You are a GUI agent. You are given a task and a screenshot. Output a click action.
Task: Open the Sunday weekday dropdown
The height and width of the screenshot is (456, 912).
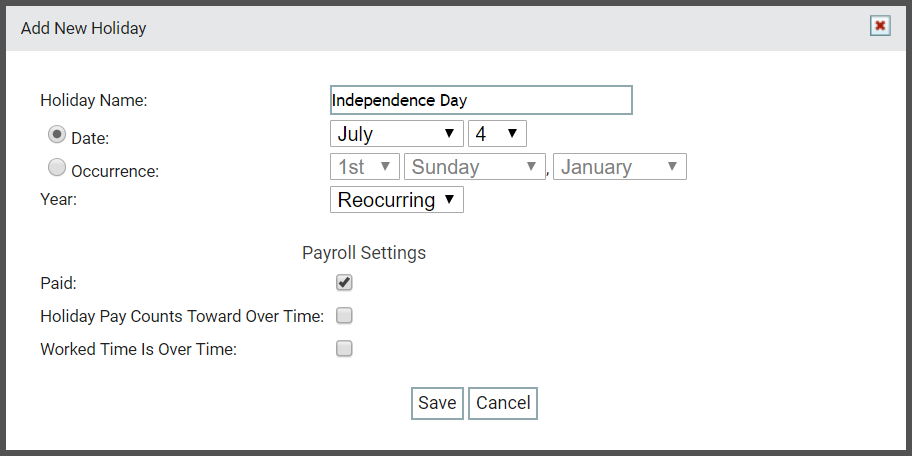475,166
